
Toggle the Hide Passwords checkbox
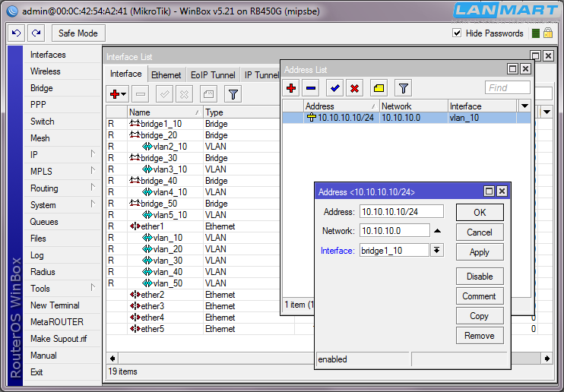pyautogui.click(x=457, y=33)
